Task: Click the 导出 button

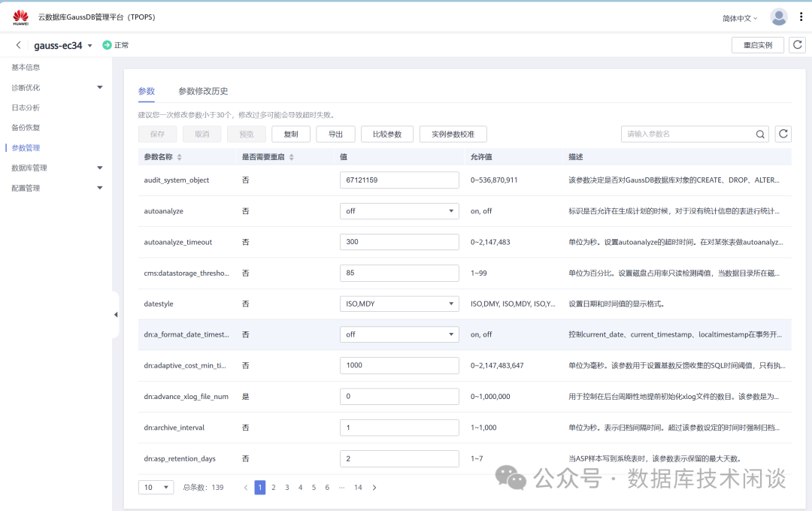Action: coord(335,134)
